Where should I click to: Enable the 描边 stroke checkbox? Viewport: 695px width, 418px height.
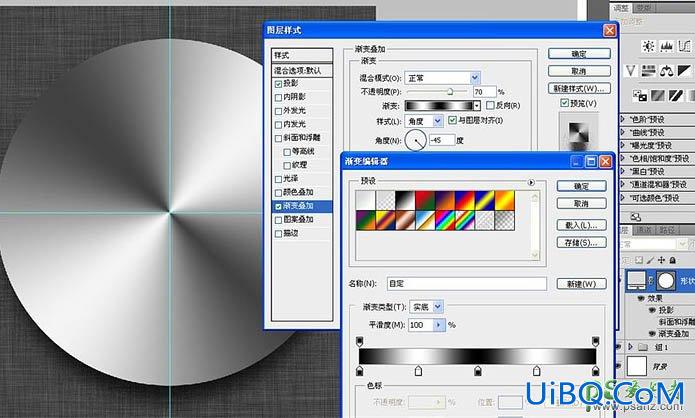pyautogui.click(x=278, y=234)
